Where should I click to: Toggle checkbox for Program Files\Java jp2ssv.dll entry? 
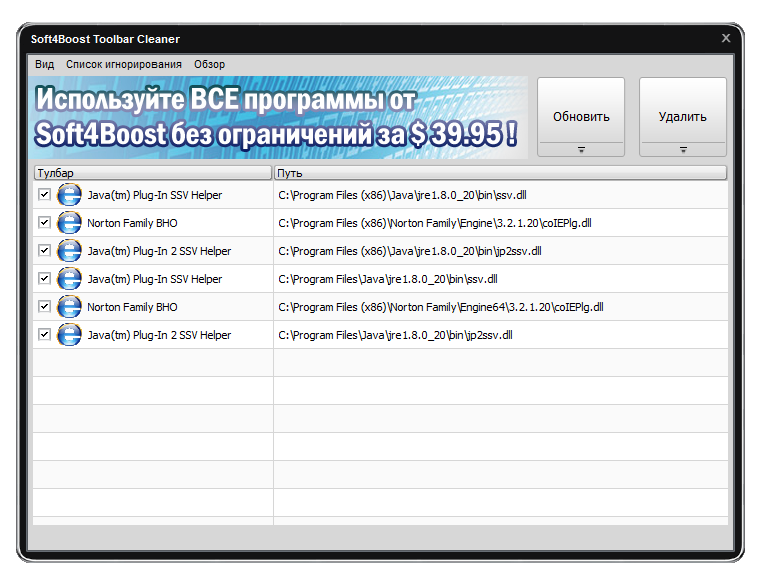pyautogui.click(x=44, y=334)
